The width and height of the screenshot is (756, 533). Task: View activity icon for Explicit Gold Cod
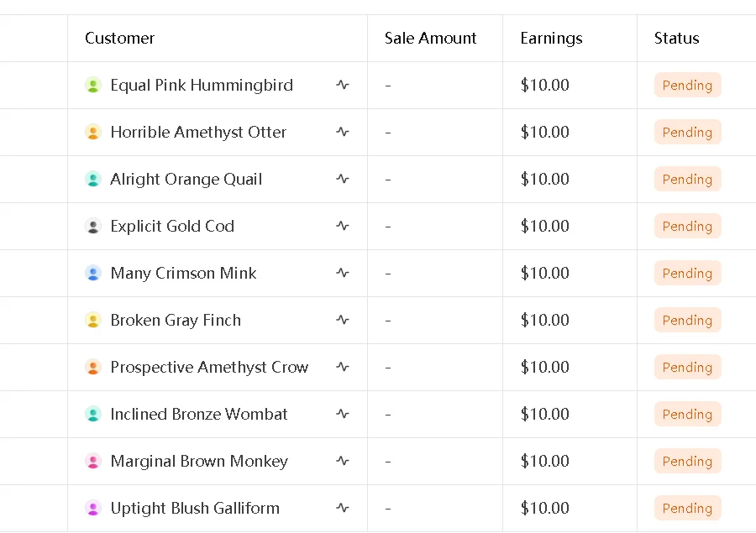coord(343,226)
